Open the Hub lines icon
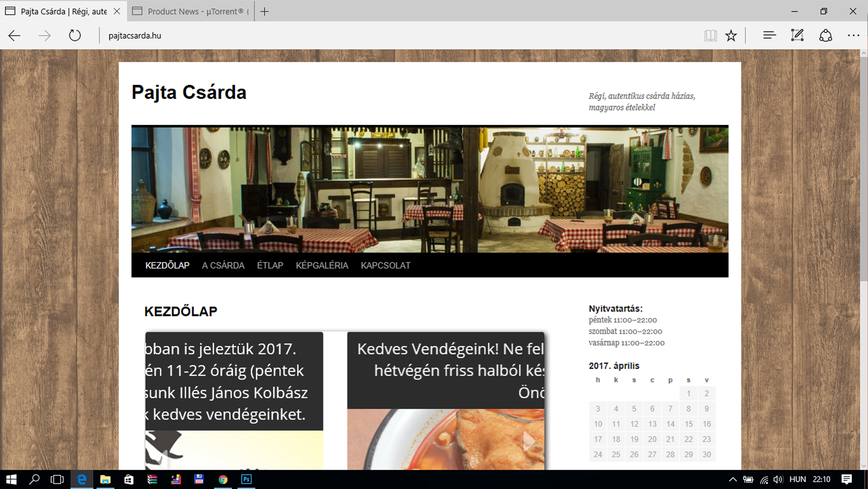Image resolution: width=868 pixels, height=489 pixels. (x=769, y=35)
